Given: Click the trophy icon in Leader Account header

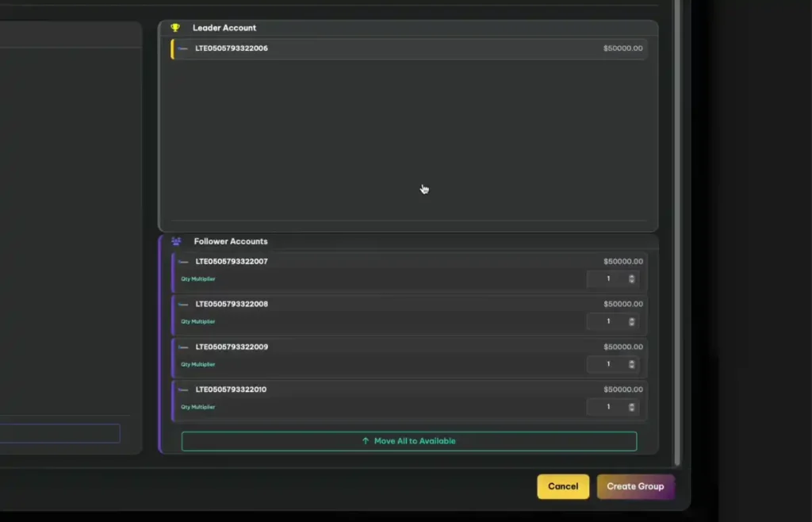Looking at the screenshot, I should pyautogui.click(x=175, y=27).
